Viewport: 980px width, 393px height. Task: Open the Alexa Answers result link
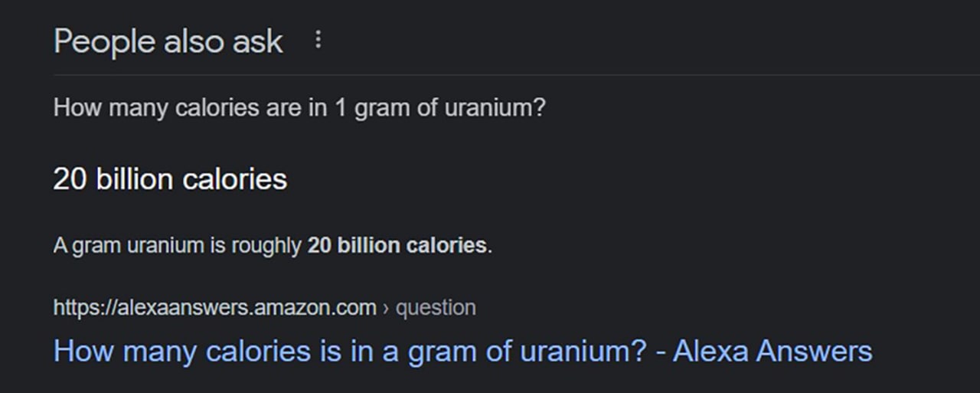point(462,352)
